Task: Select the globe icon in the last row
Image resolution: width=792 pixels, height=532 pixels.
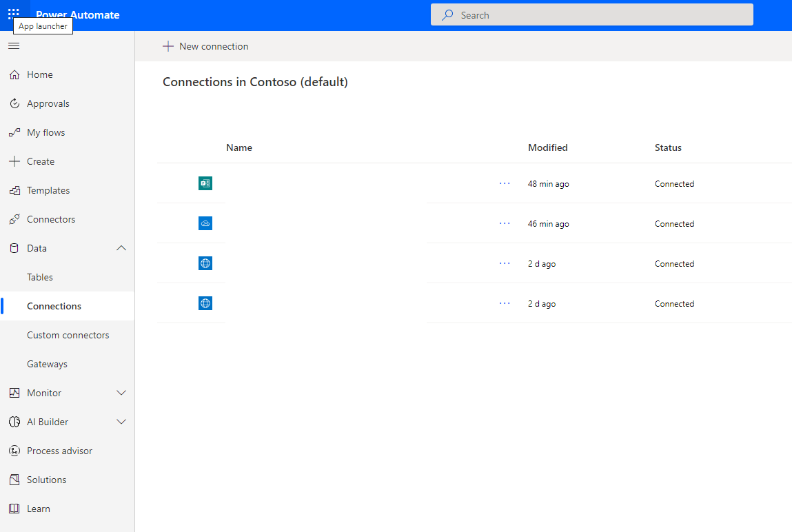Action: click(205, 303)
